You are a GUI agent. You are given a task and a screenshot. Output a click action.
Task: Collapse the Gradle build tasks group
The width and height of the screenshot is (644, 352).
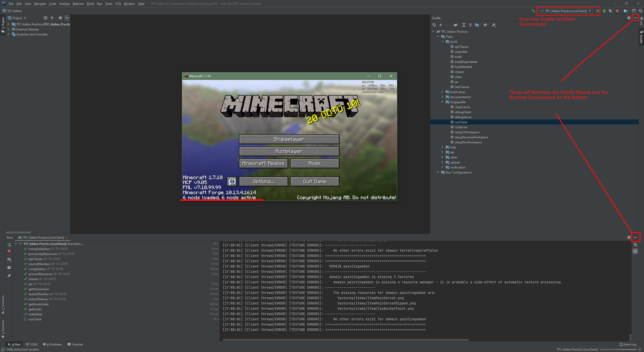pyautogui.click(x=442, y=41)
